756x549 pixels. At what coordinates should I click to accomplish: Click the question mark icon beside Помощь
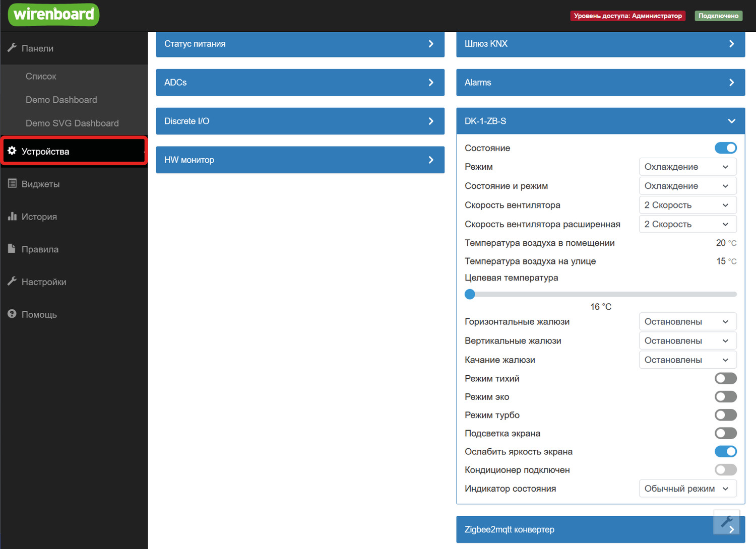(x=12, y=314)
